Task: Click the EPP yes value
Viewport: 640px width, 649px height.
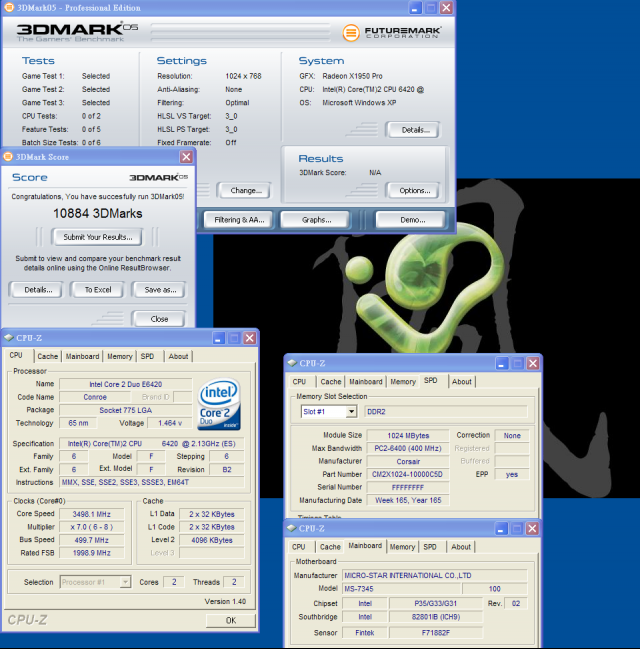Action: pyautogui.click(x=512, y=474)
